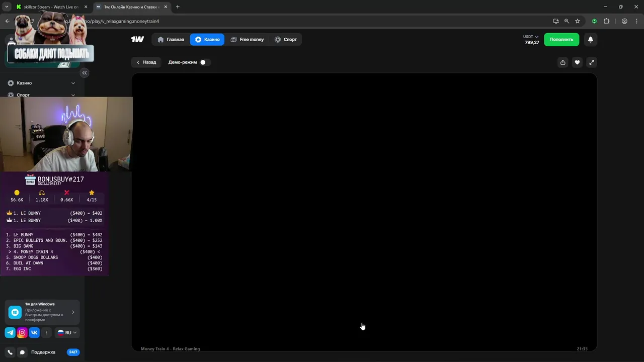The width and height of the screenshot is (644, 362).
Task: Expand the game to fullscreen
Action: [x=592, y=62]
